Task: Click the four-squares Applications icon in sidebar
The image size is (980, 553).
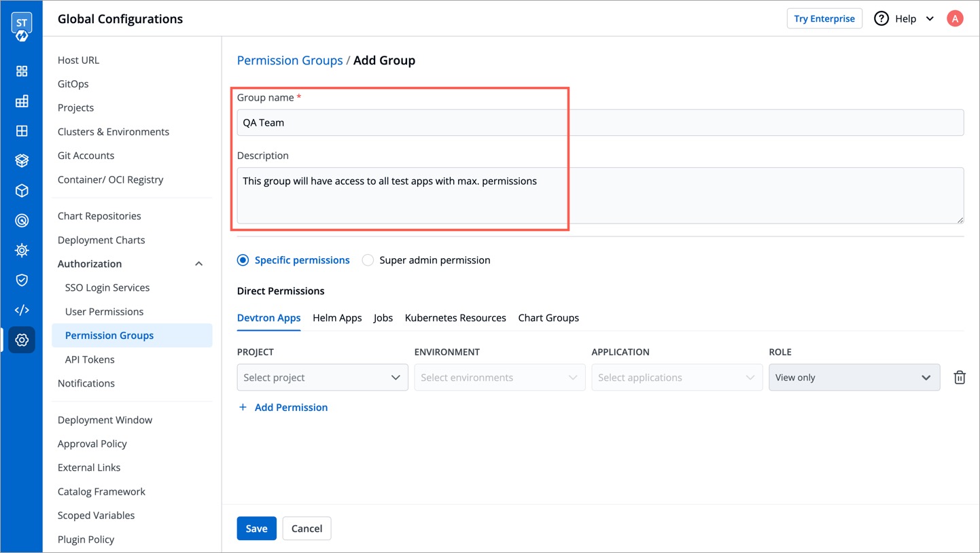Action: click(22, 71)
